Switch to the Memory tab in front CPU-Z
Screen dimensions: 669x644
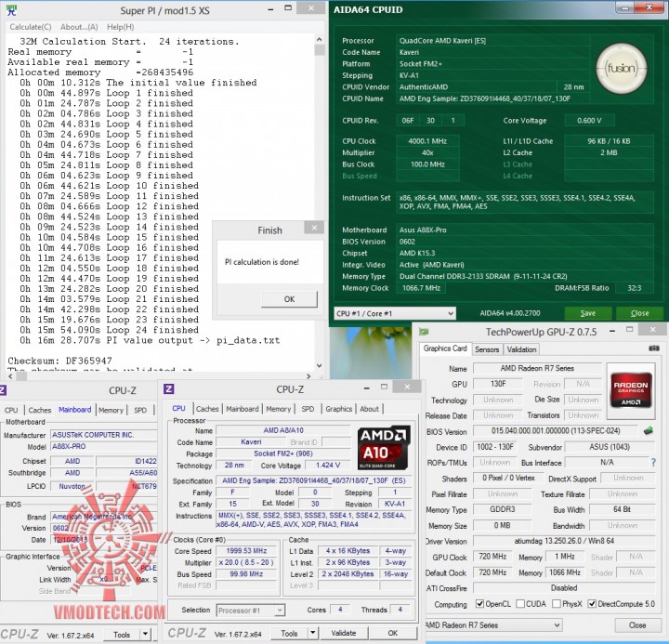click(278, 409)
